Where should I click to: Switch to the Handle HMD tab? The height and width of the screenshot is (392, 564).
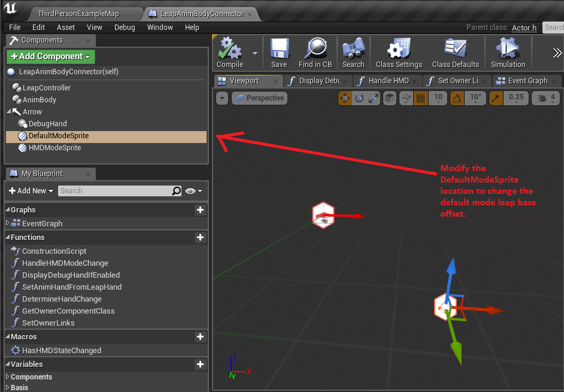click(x=389, y=81)
